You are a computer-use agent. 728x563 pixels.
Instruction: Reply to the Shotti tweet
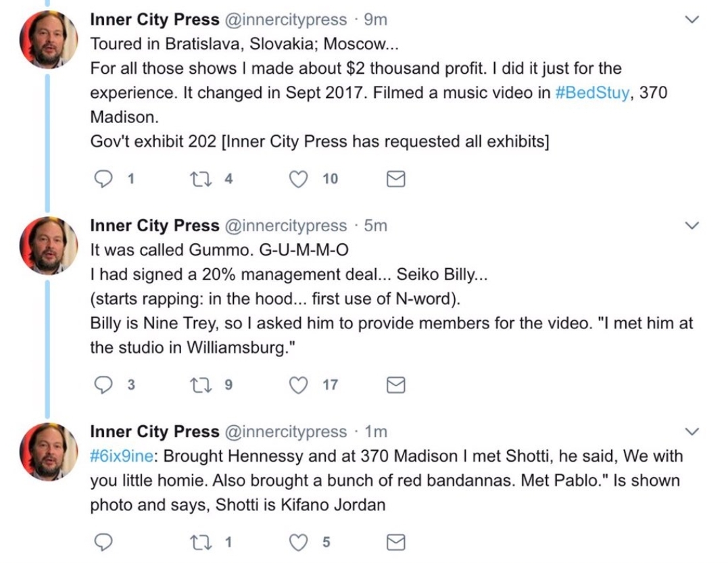tap(103, 542)
